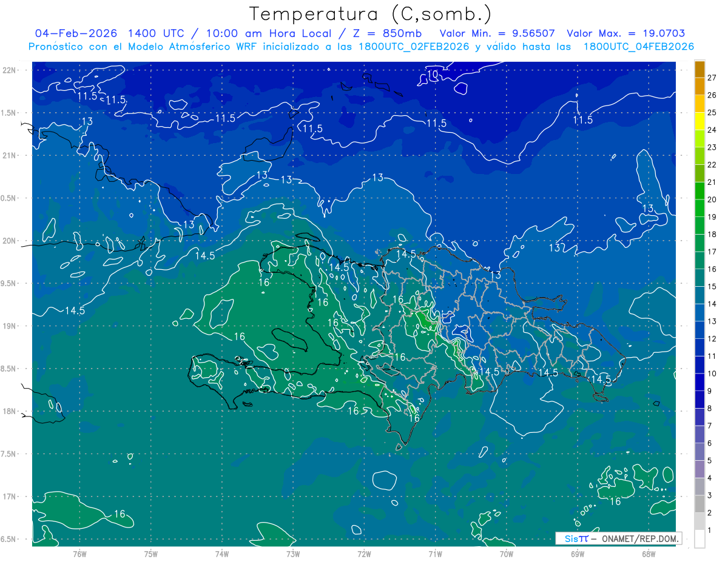This screenshot has height=562, width=728.
Task: Click the '26' label on the color scale
Action: click(x=712, y=95)
